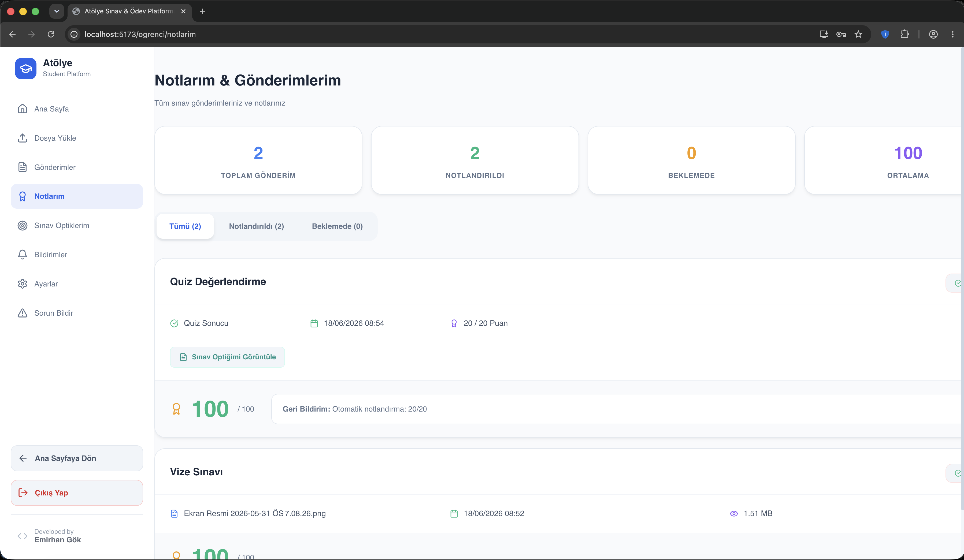964x560 pixels.
Task: Open Chrome three-dot menu
Action: coord(952,34)
